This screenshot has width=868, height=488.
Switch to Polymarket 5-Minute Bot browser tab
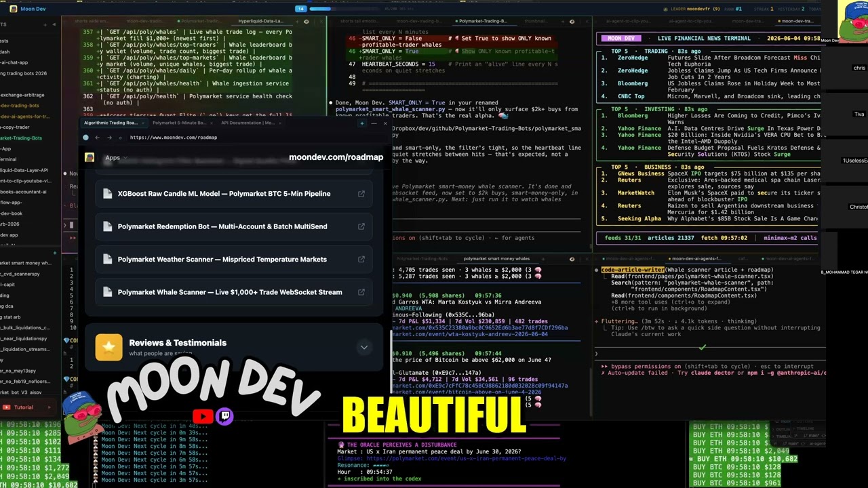[179, 123]
